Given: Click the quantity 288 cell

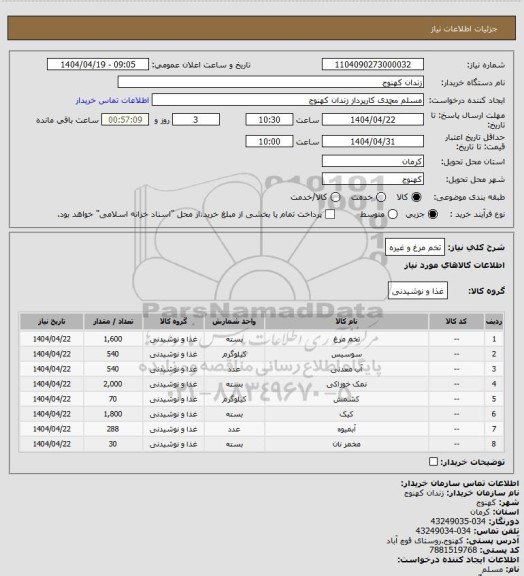Looking at the screenshot, I should coord(113,429).
